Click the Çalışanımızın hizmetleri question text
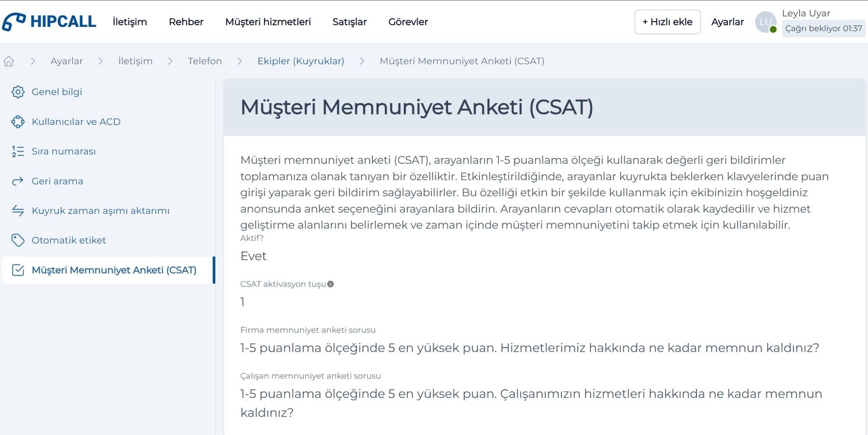The width and height of the screenshot is (868, 435). [531, 403]
